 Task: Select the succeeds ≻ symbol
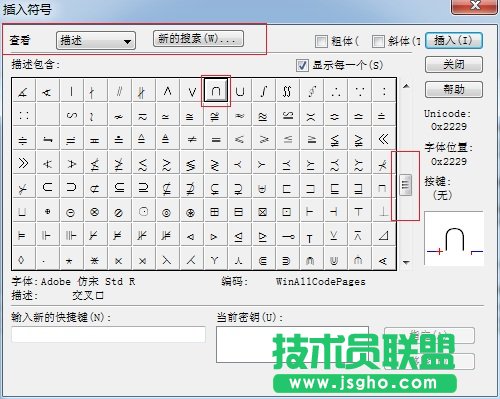pos(264,163)
